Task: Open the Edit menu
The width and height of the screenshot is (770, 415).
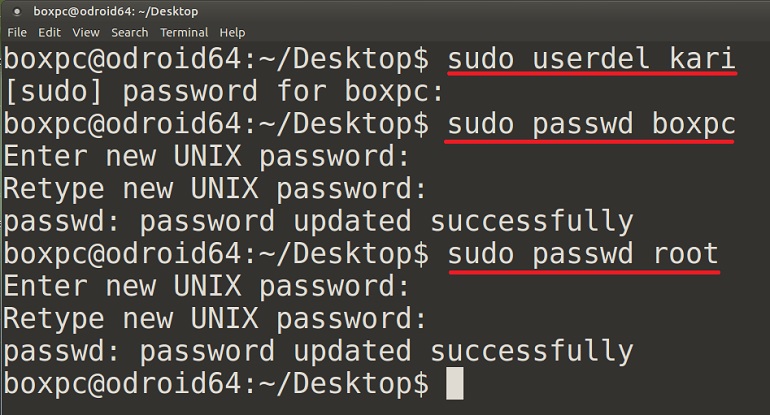Action: tap(50, 32)
